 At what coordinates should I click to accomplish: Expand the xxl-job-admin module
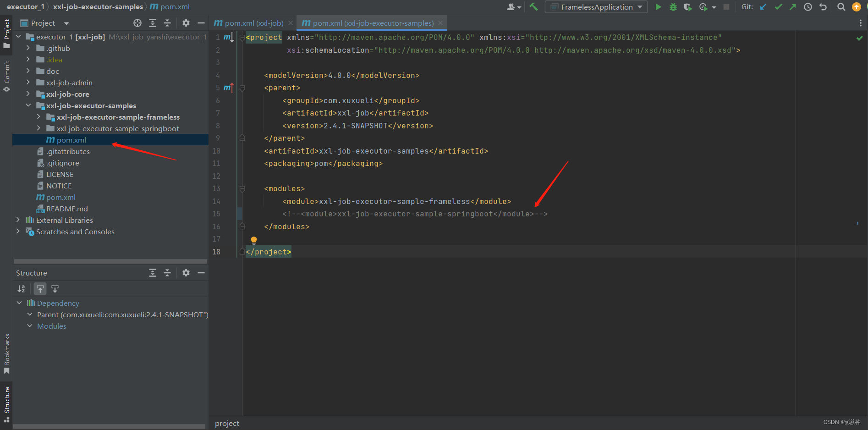click(x=28, y=82)
